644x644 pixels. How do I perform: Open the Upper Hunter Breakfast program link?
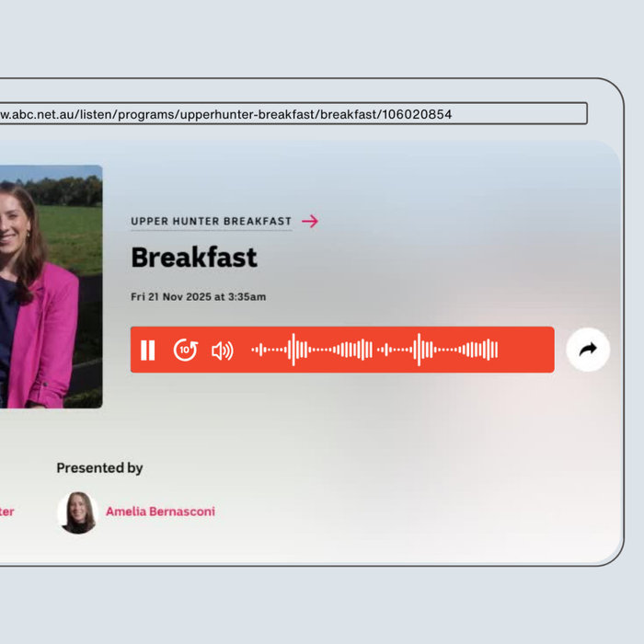click(211, 222)
